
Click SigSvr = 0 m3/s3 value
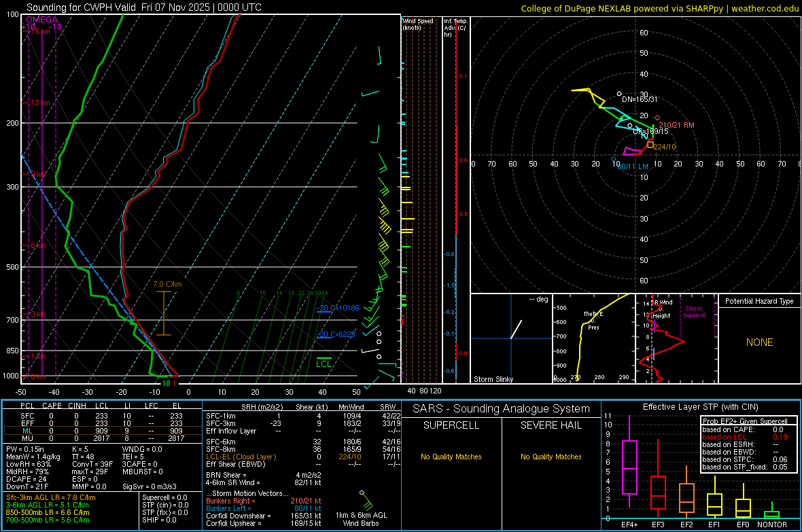pos(150,486)
